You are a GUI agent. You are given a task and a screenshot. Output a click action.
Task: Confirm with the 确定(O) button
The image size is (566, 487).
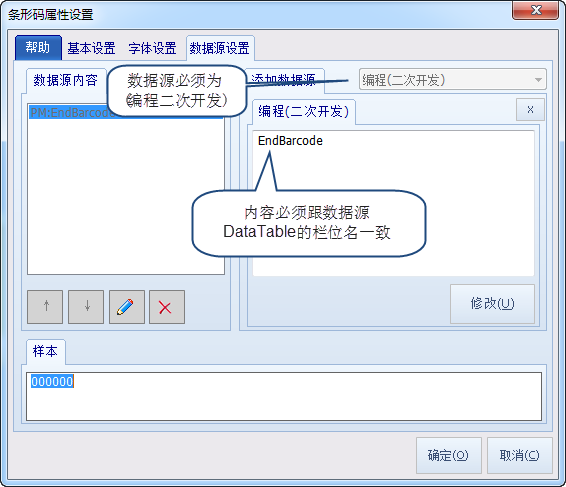(x=449, y=456)
